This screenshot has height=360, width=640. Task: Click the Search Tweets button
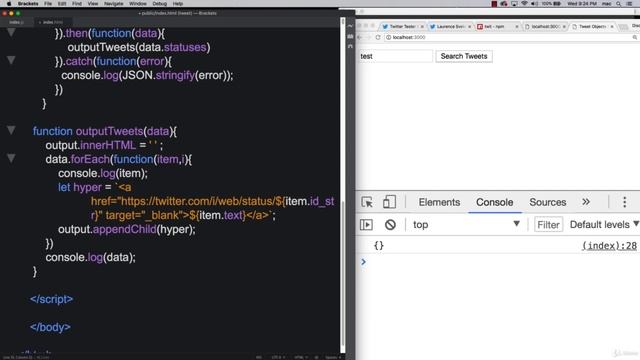point(464,56)
